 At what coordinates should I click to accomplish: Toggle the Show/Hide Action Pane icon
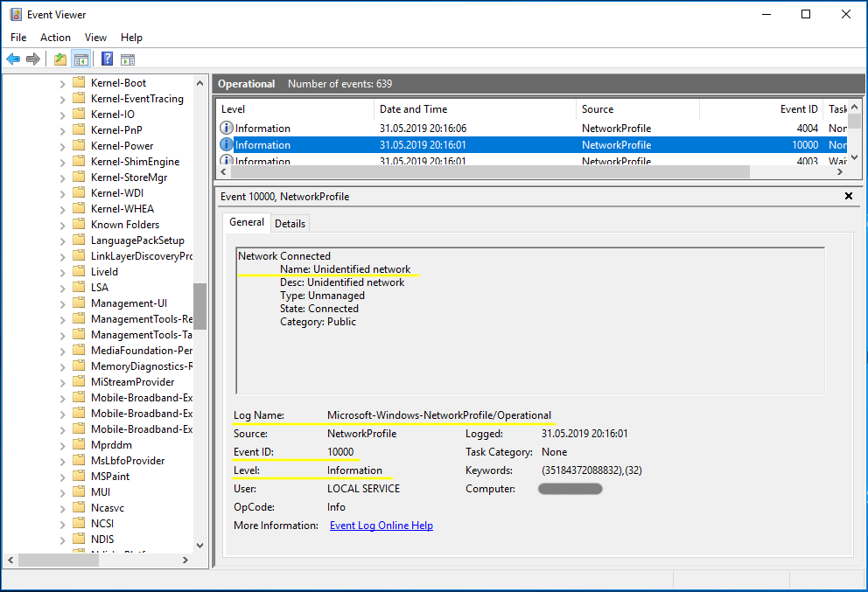[x=128, y=59]
